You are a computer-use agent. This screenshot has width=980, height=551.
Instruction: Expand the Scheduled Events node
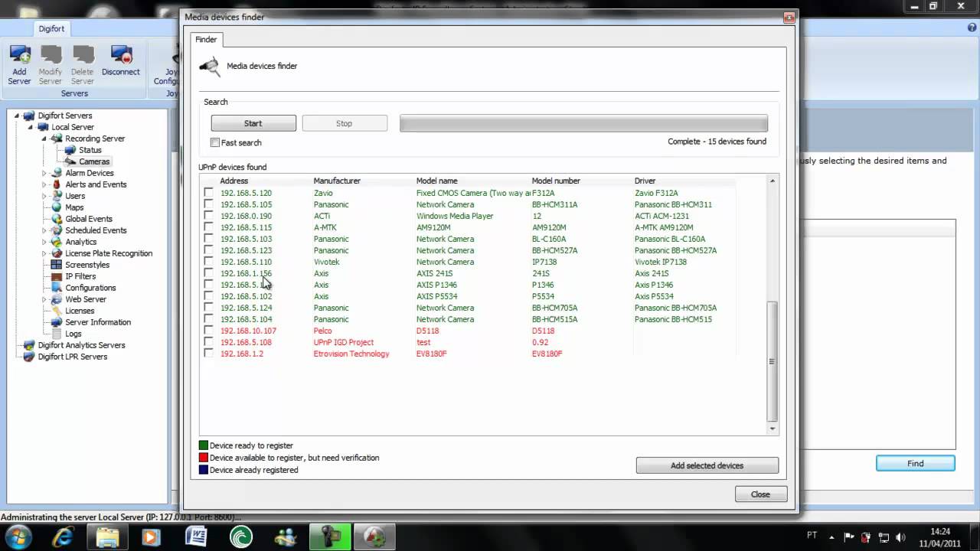click(44, 230)
